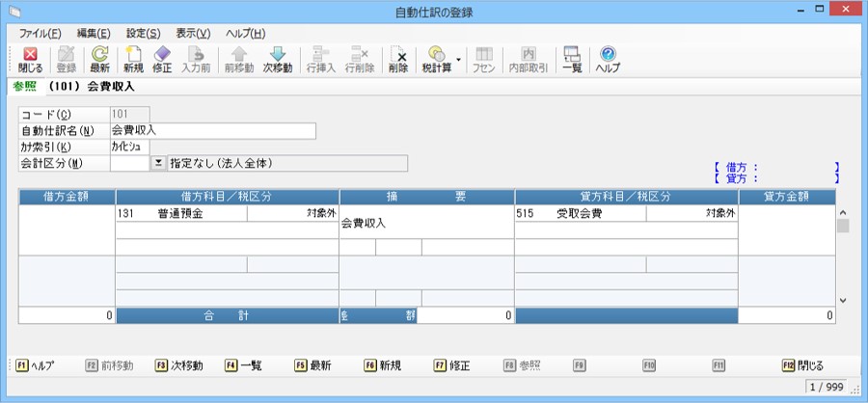Open the 設定(S) menu
The image size is (868, 403).
click(143, 33)
